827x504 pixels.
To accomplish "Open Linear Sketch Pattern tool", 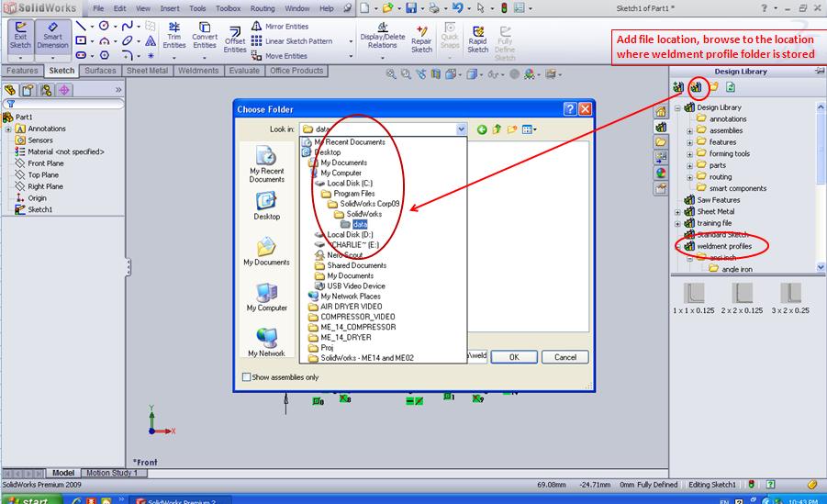I will [292, 41].
